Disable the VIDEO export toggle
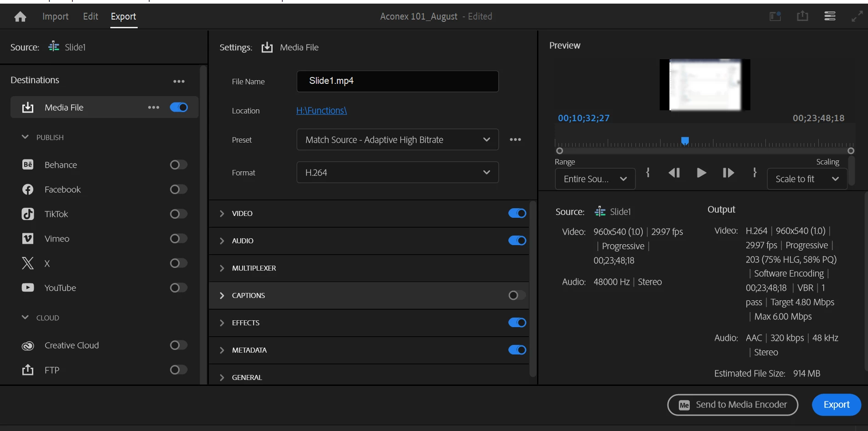868x431 pixels. [x=517, y=213]
